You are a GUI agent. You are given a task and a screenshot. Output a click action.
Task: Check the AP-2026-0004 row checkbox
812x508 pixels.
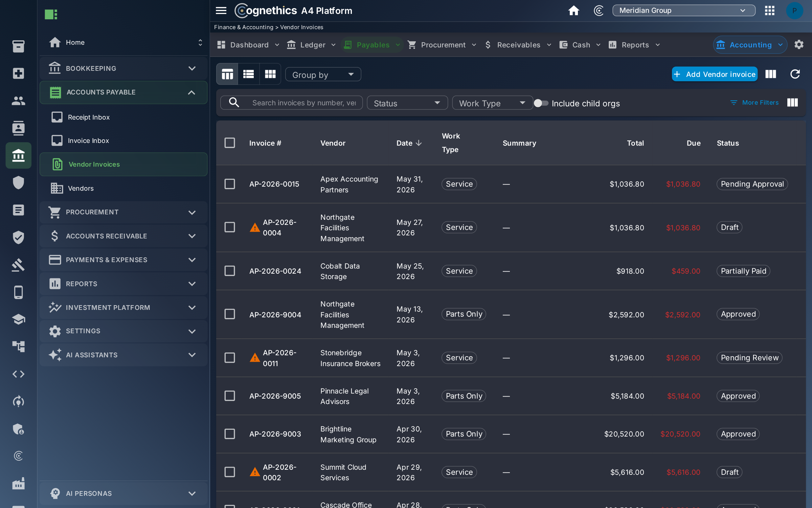[230, 227]
